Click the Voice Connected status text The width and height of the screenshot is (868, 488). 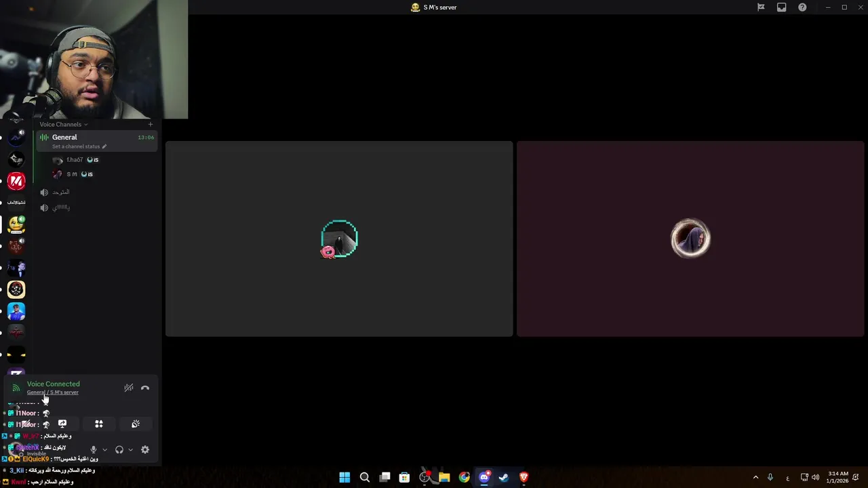(x=54, y=384)
